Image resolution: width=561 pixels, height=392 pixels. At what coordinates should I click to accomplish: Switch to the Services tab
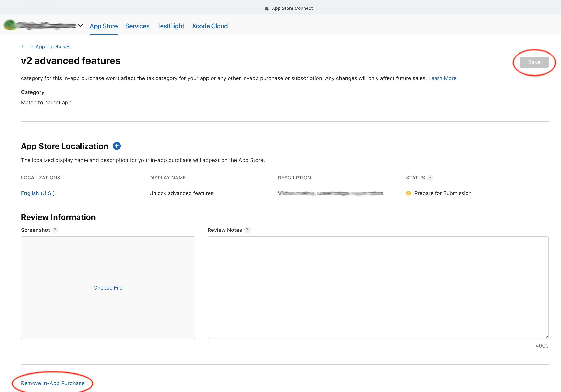pyautogui.click(x=137, y=26)
